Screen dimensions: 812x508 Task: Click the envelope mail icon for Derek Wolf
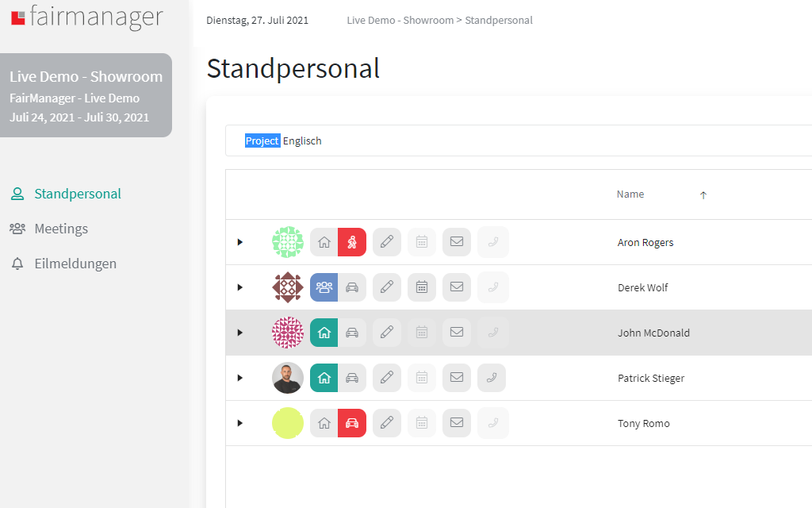pyautogui.click(x=457, y=287)
